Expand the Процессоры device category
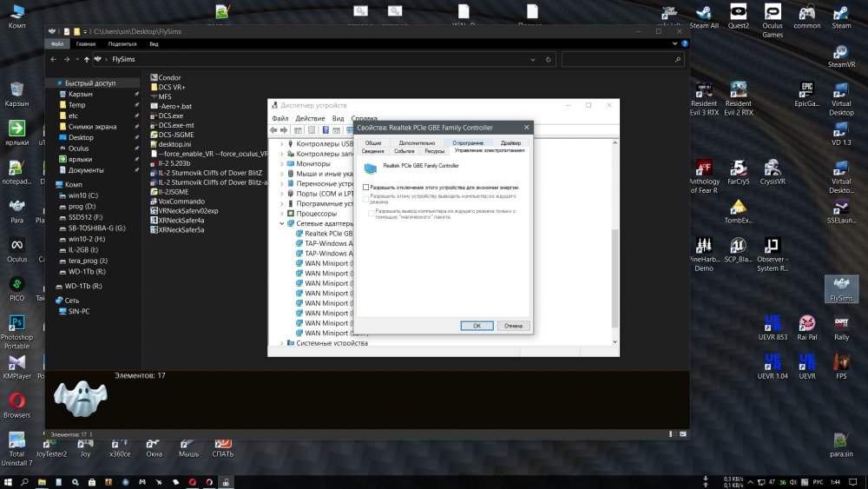The width and height of the screenshot is (868, 489). (x=281, y=213)
